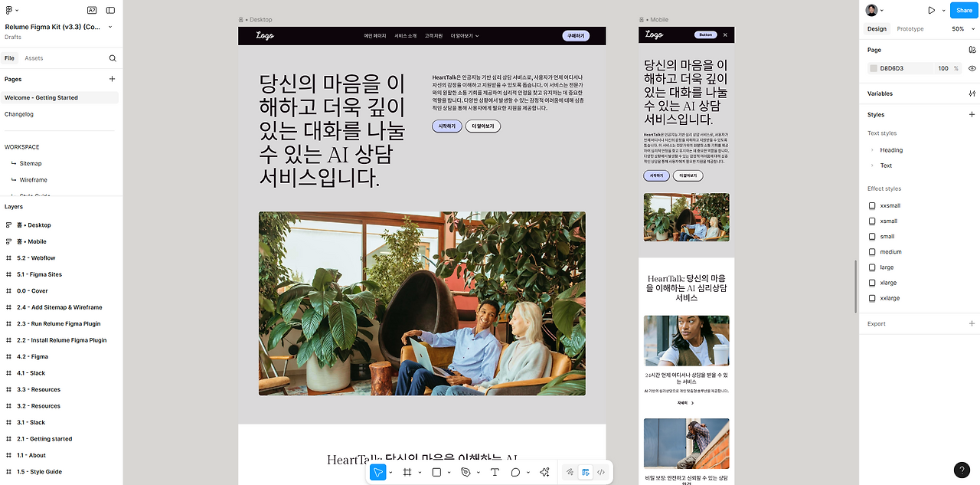Open the keyboard shortcuts help panel

tap(962, 470)
